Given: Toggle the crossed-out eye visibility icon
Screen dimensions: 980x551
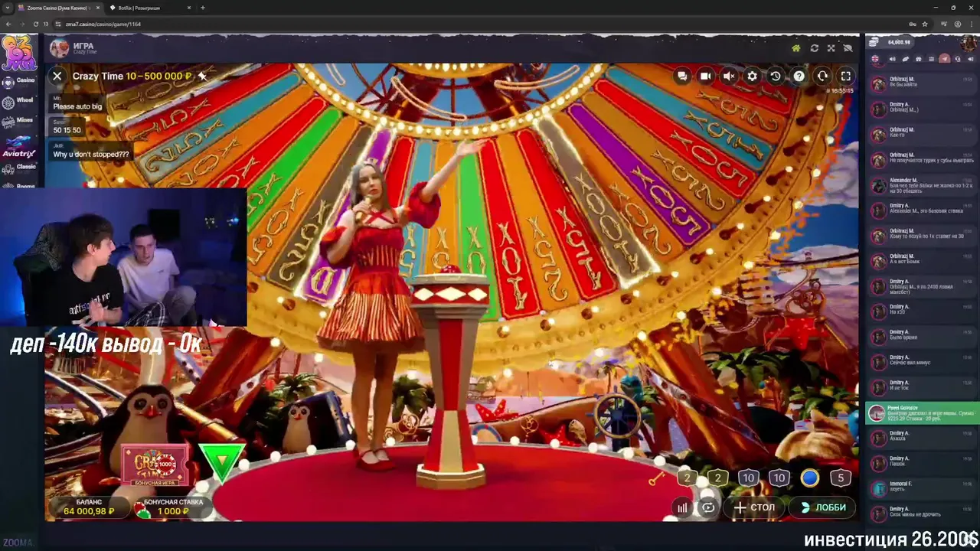Looking at the screenshot, I should 848,48.
